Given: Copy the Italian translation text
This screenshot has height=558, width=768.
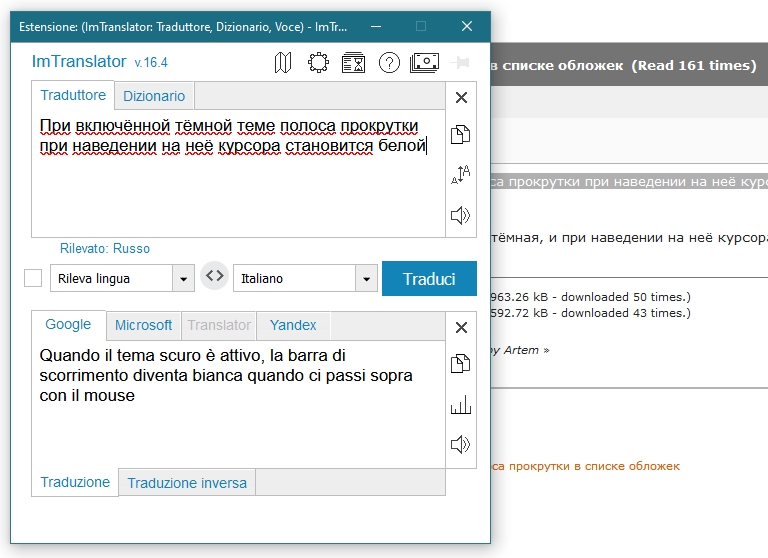Looking at the screenshot, I should click(x=460, y=364).
